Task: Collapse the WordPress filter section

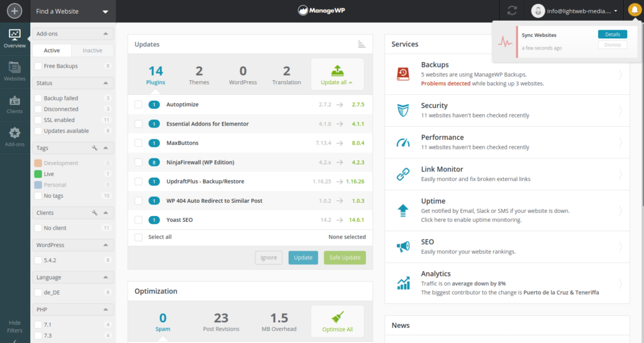Action: (106, 245)
